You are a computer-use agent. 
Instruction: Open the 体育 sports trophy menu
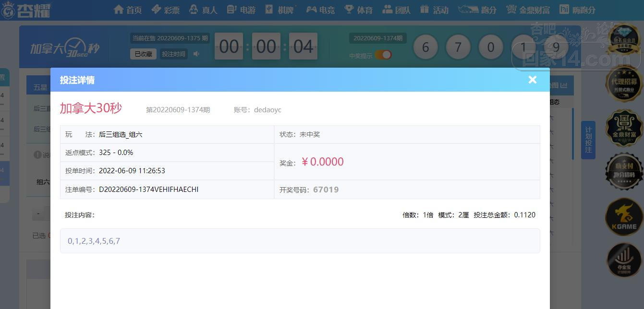(359, 10)
